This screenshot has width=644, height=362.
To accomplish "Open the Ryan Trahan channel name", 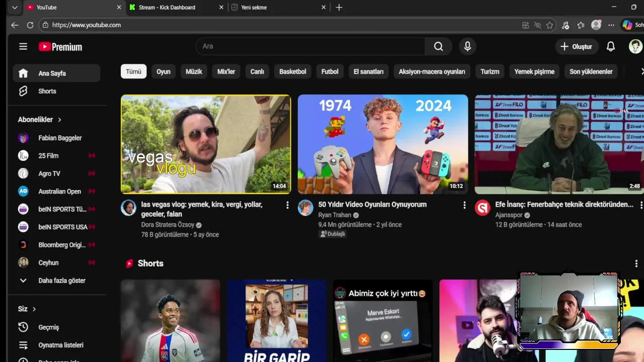I will (x=335, y=215).
